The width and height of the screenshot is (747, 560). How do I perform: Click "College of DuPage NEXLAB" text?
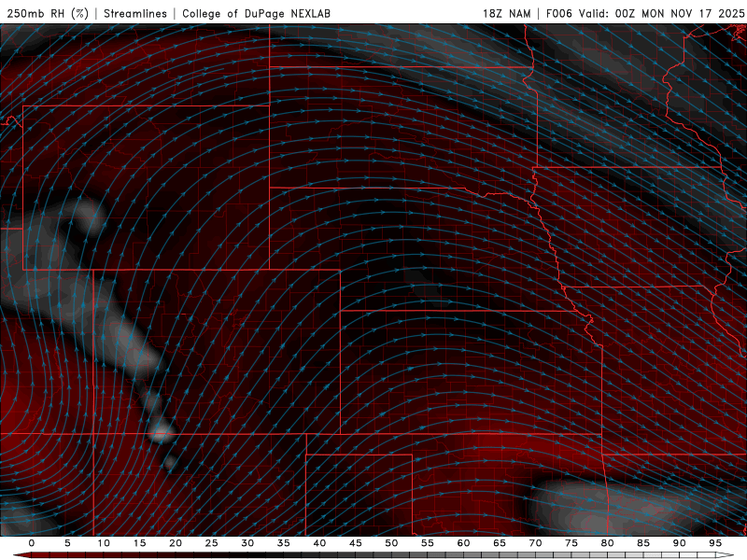pos(256,13)
